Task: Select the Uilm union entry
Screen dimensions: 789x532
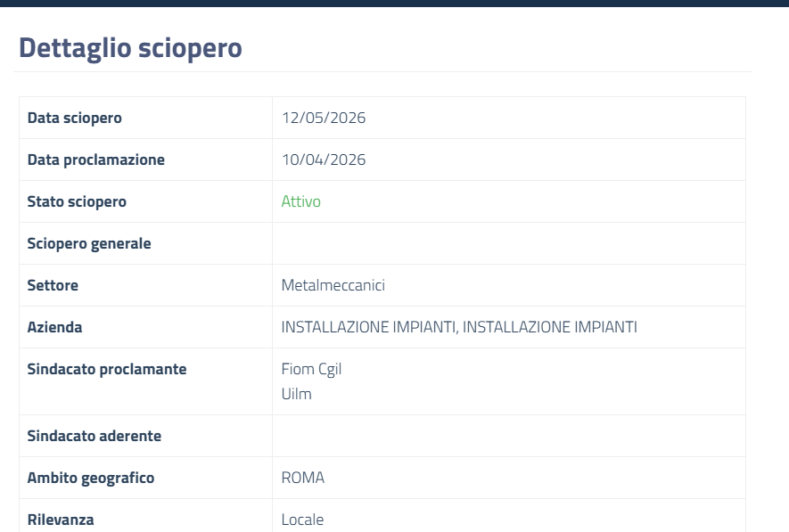Action: [x=296, y=394]
